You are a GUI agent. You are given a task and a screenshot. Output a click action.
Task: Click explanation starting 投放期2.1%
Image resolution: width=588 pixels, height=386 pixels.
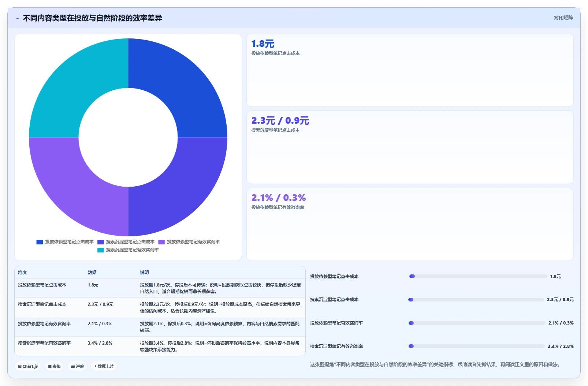220,327
